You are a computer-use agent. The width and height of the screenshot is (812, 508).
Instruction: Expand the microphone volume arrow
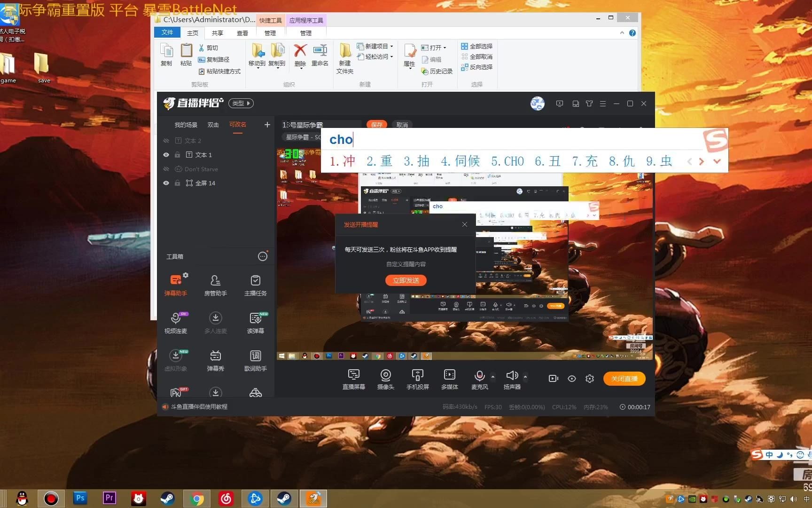pyautogui.click(x=492, y=377)
